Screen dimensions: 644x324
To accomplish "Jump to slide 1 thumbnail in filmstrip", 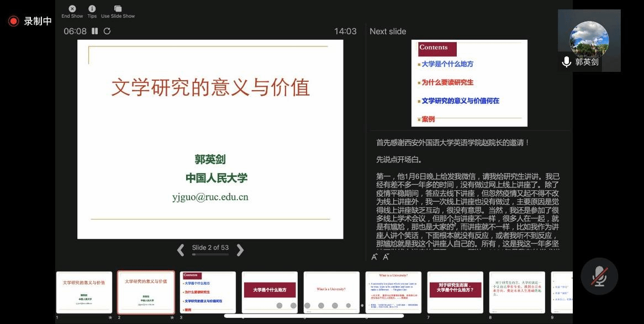I will (84, 292).
